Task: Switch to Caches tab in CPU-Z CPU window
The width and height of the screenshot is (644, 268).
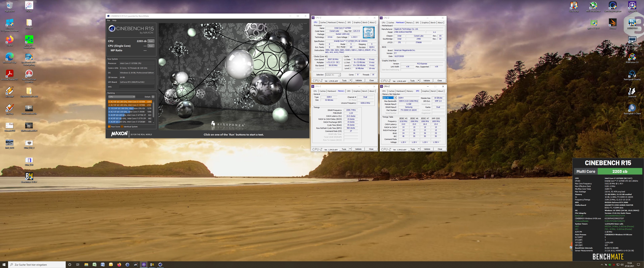Action: (x=323, y=22)
